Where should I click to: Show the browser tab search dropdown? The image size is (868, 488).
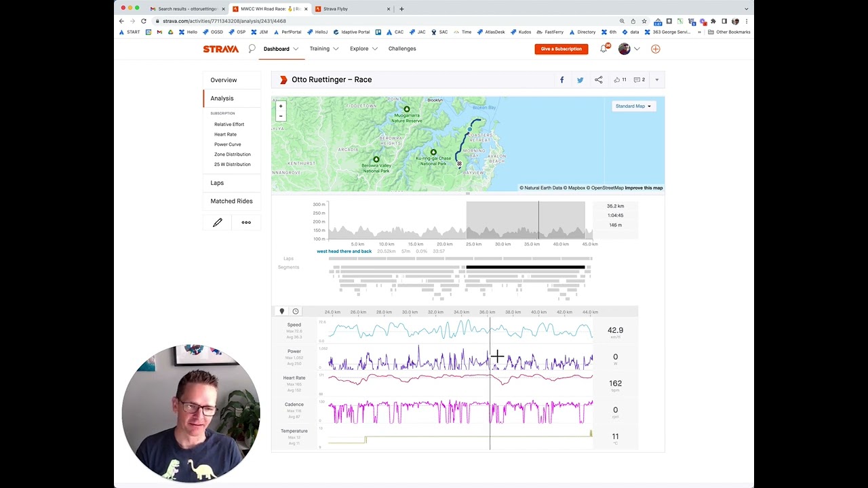[x=747, y=9]
